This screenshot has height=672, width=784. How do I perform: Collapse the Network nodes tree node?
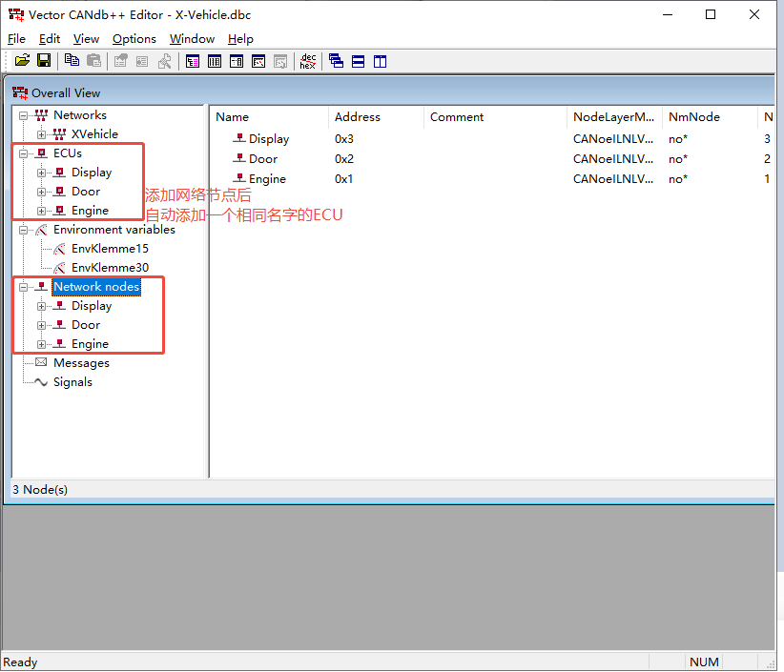tap(24, 287)
